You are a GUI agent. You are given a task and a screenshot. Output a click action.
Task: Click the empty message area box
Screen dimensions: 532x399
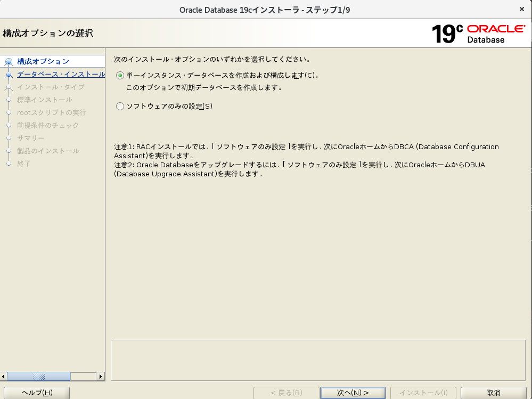(x=318, y=360)
